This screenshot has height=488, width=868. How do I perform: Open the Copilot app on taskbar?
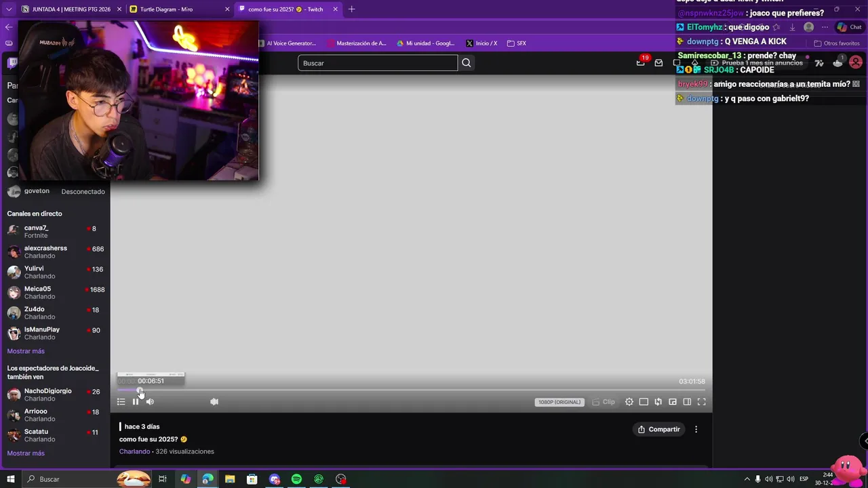tap(185, 479)
